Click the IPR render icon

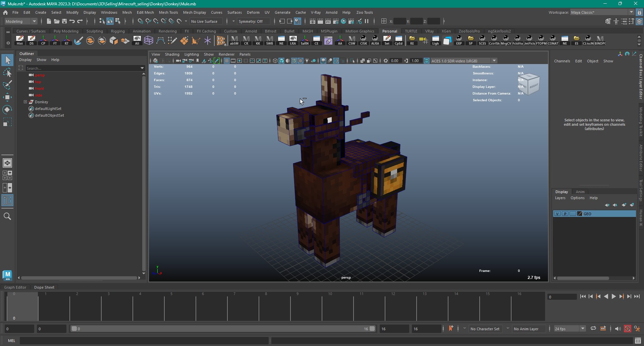(x=328, y=21)
